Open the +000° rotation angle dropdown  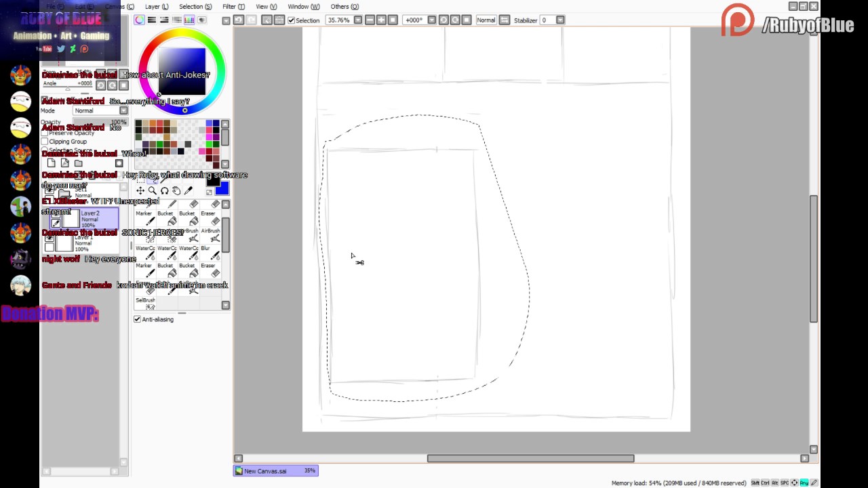pos(431,20)
